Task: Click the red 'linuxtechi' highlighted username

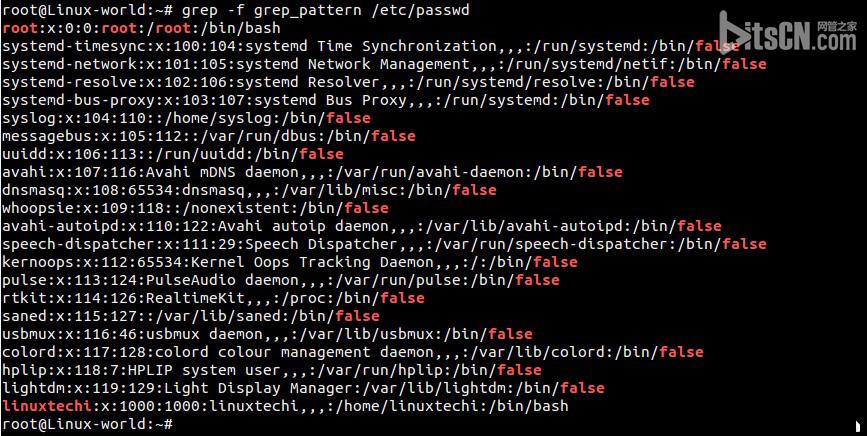Action: [x=47, y=406]
